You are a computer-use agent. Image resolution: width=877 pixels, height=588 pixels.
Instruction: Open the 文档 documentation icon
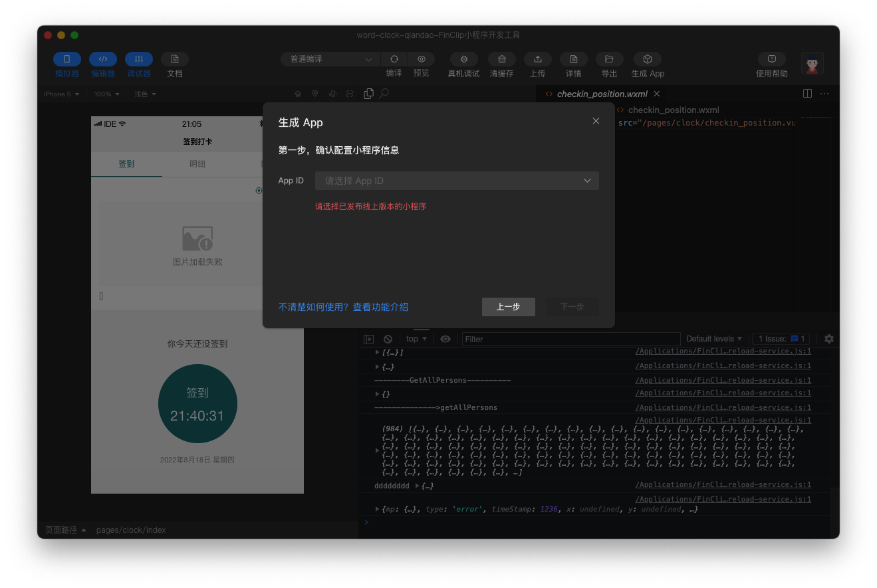pos(175,59)
